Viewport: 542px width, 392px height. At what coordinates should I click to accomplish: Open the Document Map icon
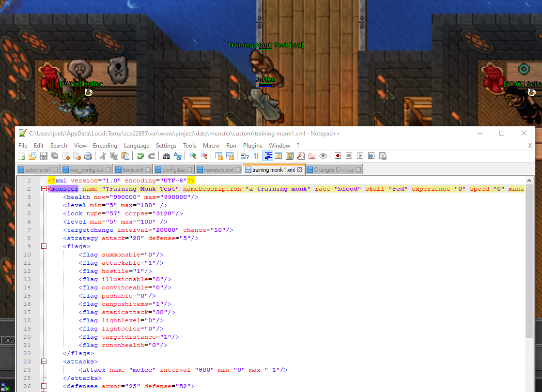coord(290,156)
